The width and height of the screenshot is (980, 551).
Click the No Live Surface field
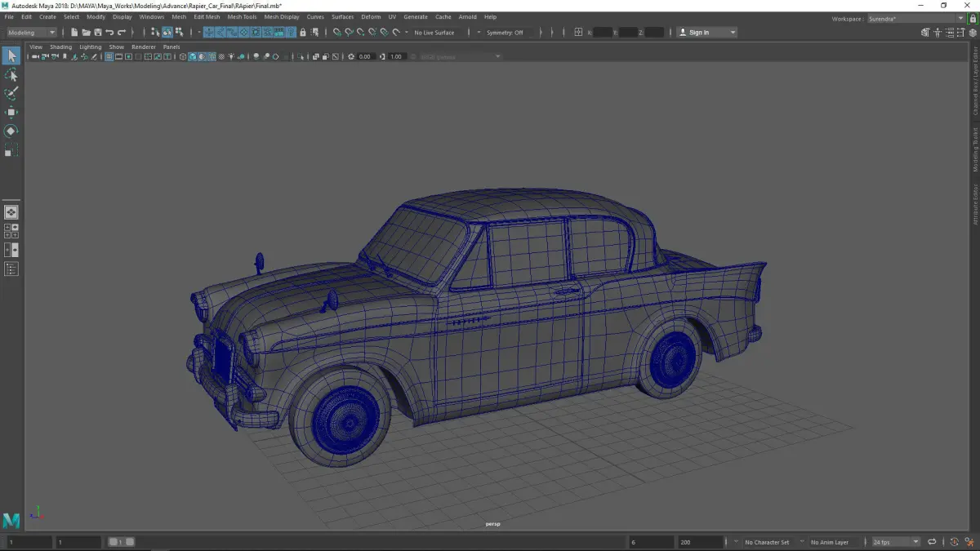point(434,33)
